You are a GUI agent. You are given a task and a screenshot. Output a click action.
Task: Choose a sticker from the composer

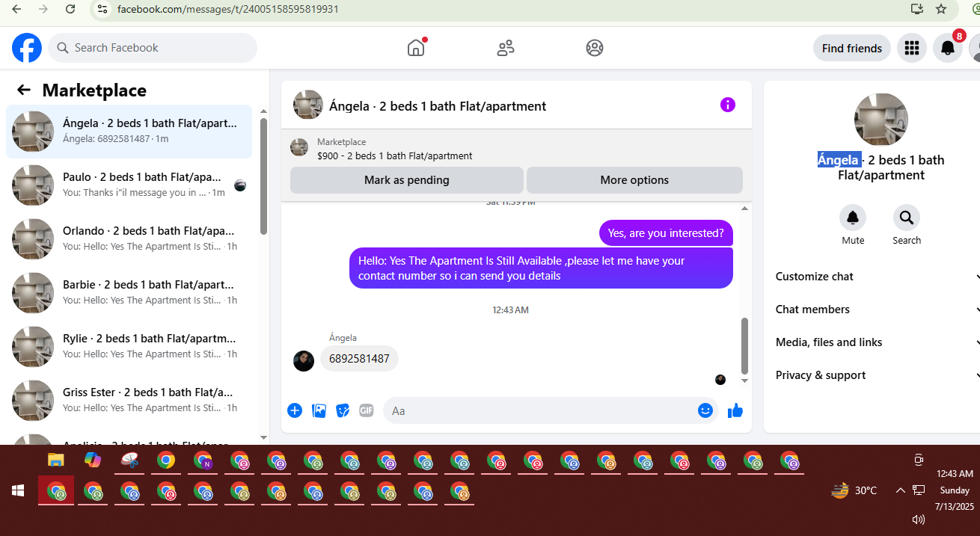point(343,410)
